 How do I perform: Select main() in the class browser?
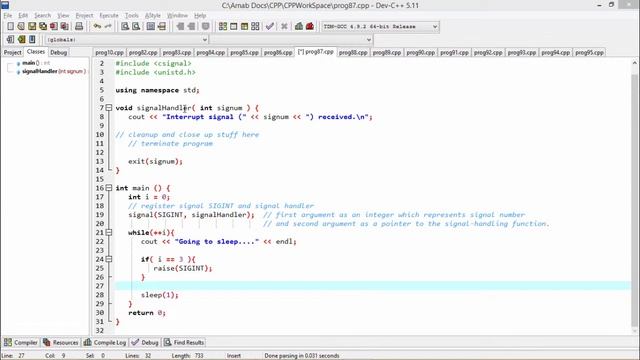[33, 63]
